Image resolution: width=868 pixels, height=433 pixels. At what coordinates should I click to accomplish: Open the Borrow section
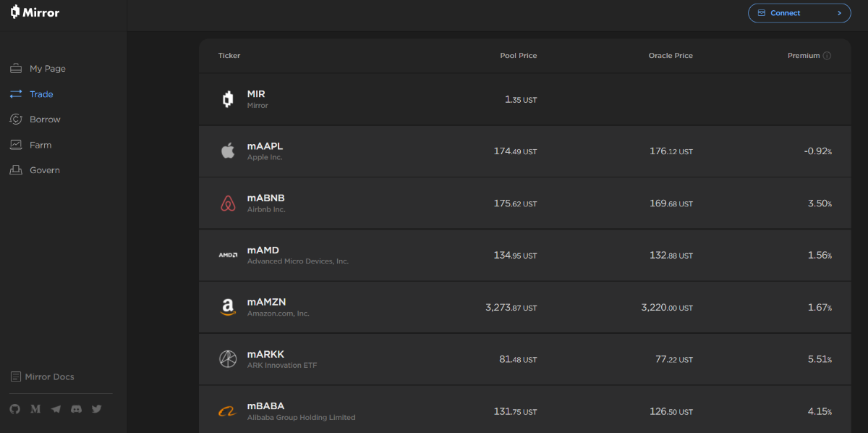(45, 119)
